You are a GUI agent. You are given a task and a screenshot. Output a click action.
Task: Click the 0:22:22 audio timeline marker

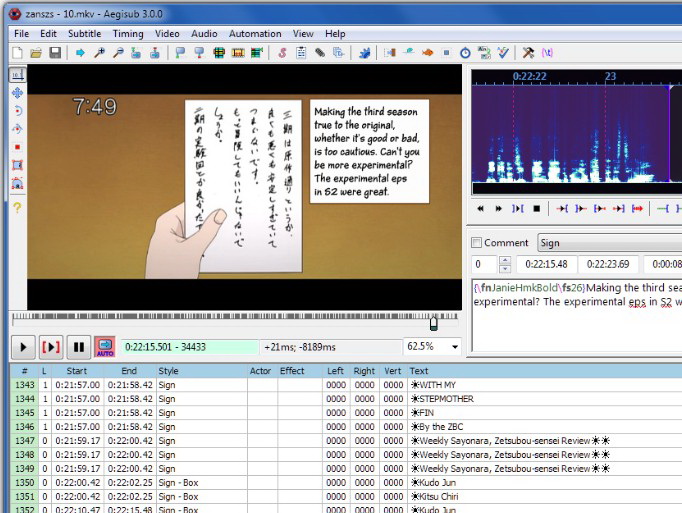click(529, 77)
